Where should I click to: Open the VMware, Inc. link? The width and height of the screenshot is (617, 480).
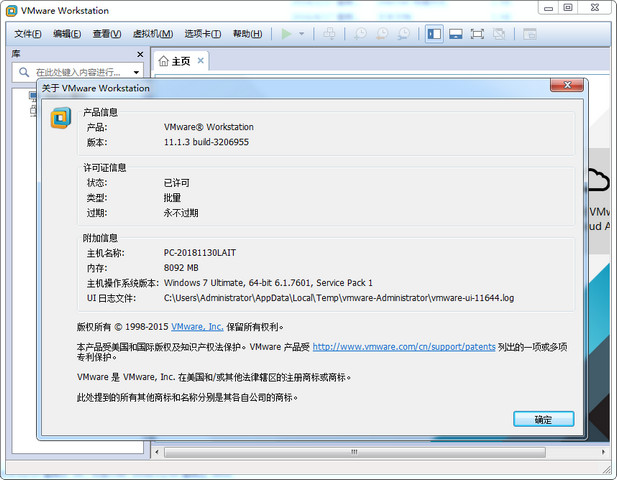(x=197, y=327)
